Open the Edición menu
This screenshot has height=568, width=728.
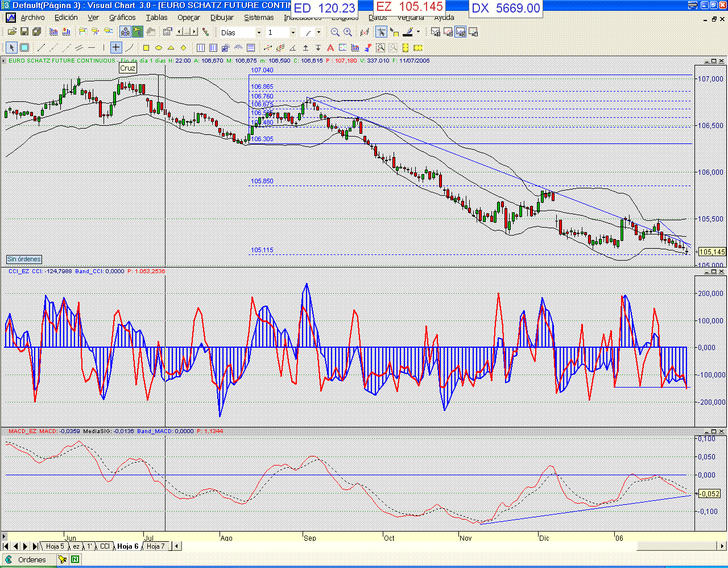point(66,18)
